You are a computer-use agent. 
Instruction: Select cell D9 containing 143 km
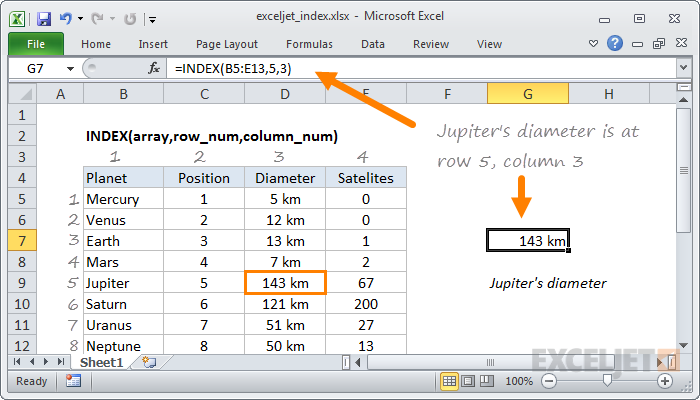[285, 283]
